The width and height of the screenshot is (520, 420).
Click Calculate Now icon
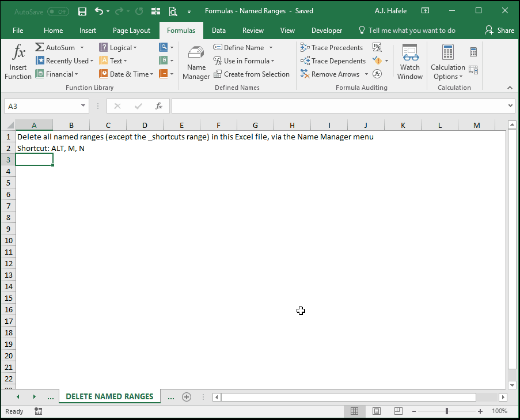click(473, 52)
